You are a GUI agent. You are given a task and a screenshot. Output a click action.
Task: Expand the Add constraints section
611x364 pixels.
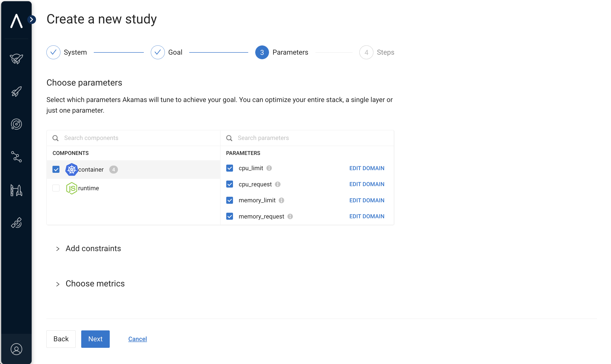tap(93, 248)
